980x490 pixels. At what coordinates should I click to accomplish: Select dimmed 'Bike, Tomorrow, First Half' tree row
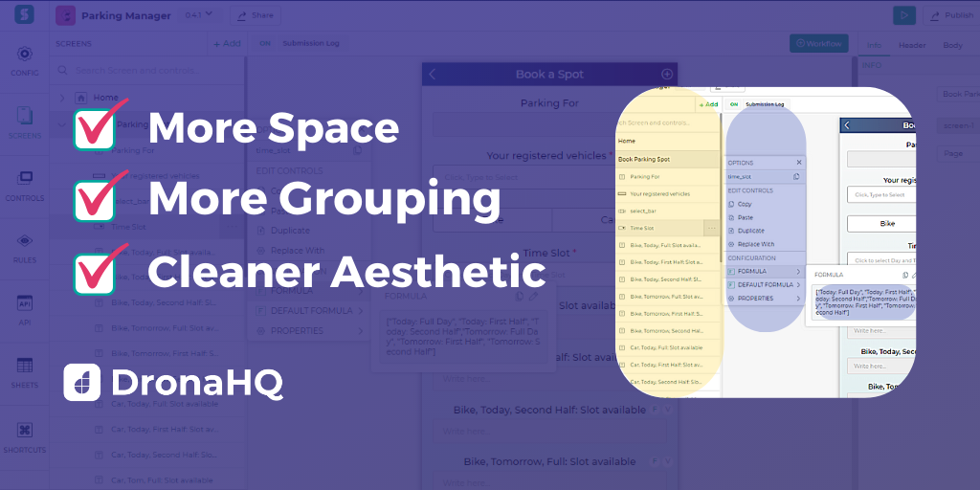coord(146,353)
